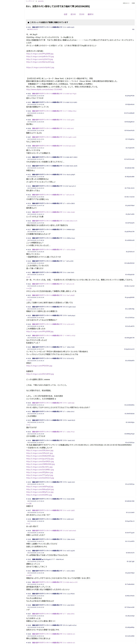Open imgur link fP5j9bm.jpg
The image size is (138, 644).
pos(40,472)
